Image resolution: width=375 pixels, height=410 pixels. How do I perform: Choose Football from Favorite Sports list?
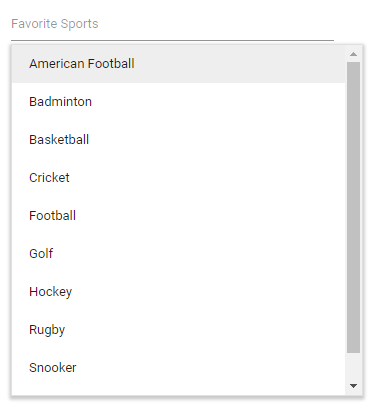click(x=178, y=216)
